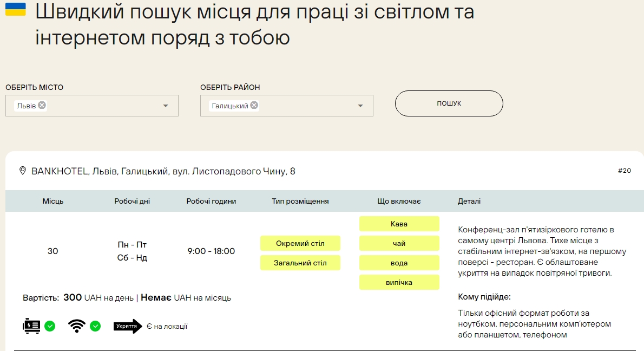Select the Окремий стіл placement option

click(300, 243)
